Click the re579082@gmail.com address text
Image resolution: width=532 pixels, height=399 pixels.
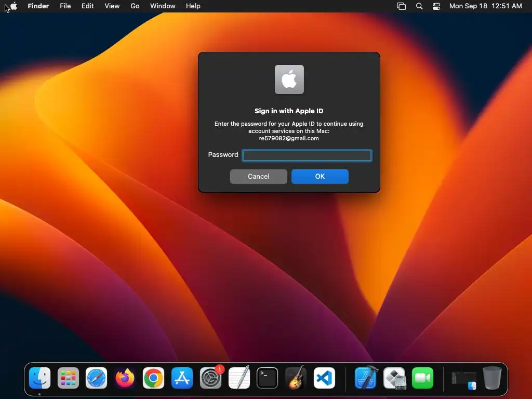[x=289, y=138]
